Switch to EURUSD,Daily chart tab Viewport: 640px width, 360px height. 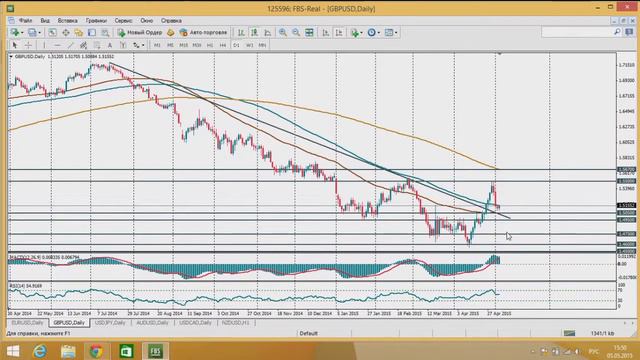pos(27,323)
